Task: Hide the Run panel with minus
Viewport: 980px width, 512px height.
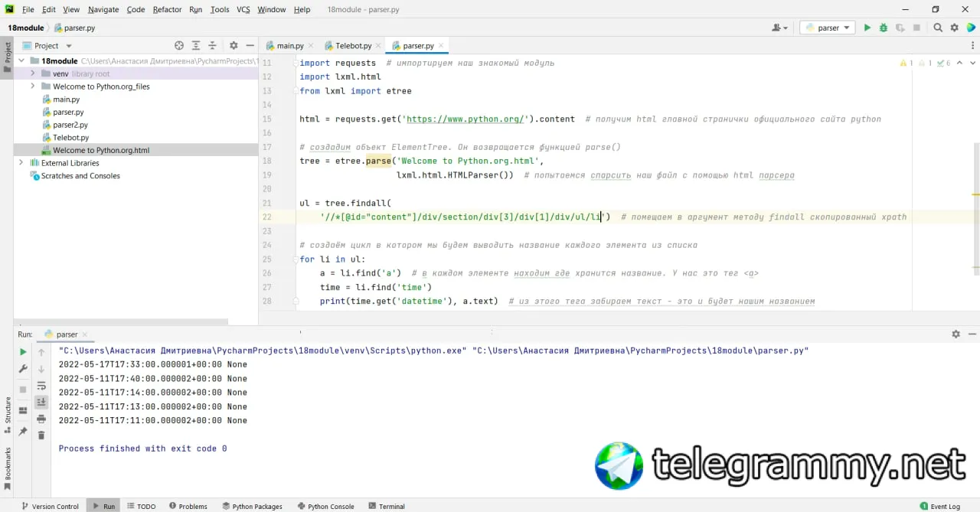Action: (972, 334)
